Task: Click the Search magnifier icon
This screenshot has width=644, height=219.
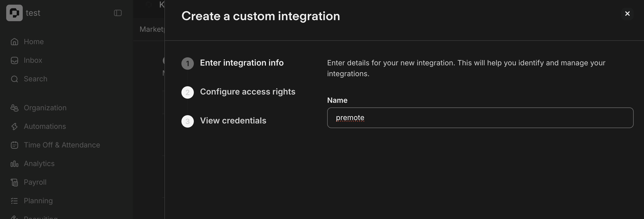Action: [x=14, y=79]
